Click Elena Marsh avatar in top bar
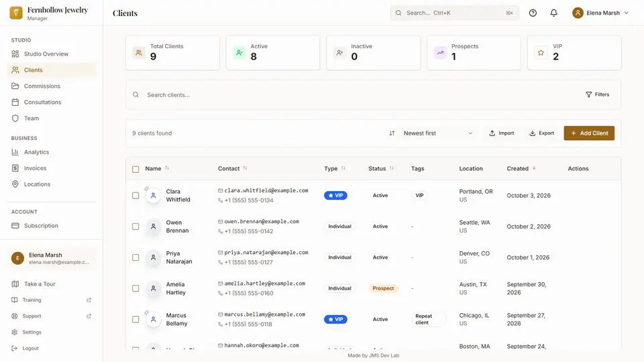 coord(578,13)
